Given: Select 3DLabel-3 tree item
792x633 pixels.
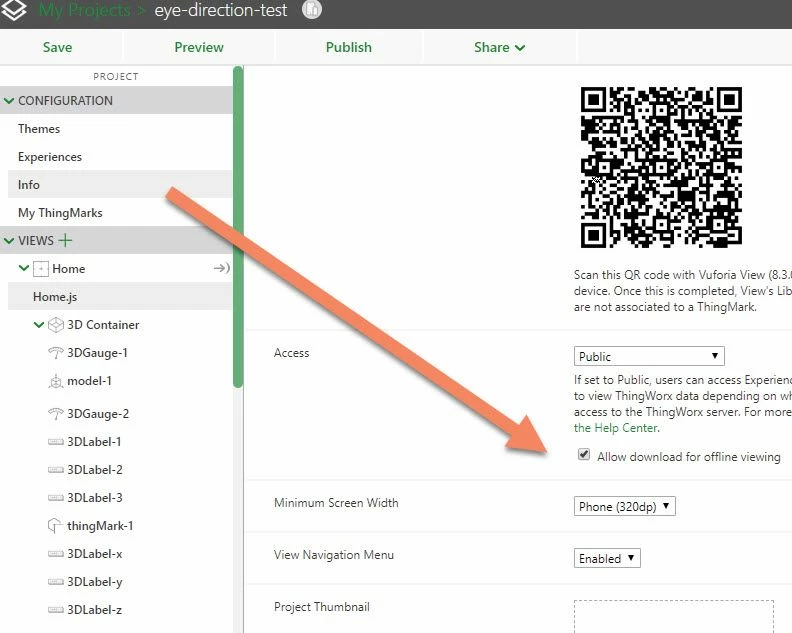Looking at the screenshot, I should tap(95, 498).
